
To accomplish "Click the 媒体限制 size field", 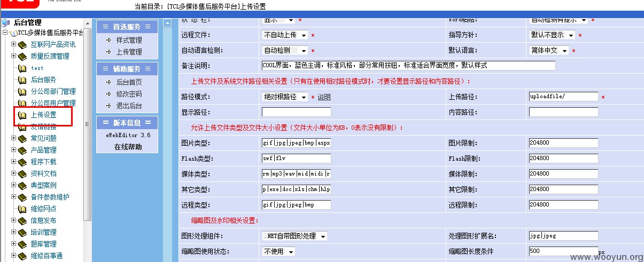I will coord(564,174).
